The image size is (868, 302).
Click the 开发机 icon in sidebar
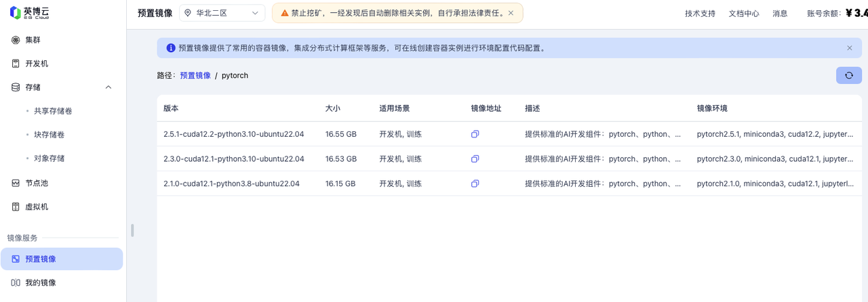click(x=16, y=64)
